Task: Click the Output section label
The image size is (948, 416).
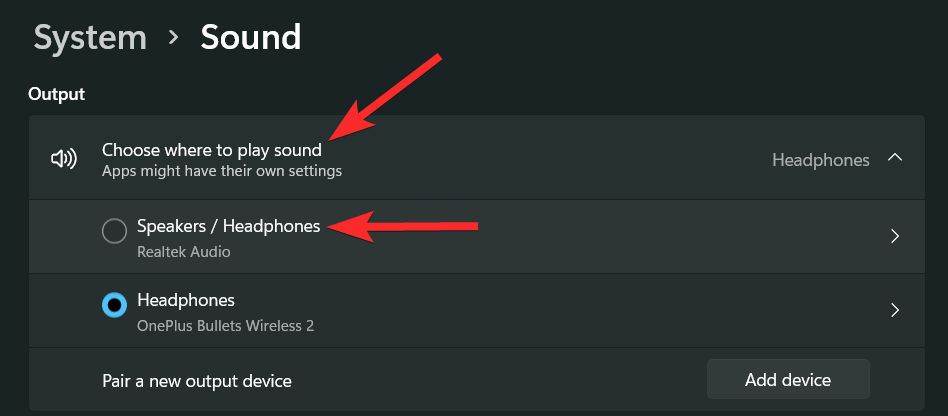Action: coord(56,94)
